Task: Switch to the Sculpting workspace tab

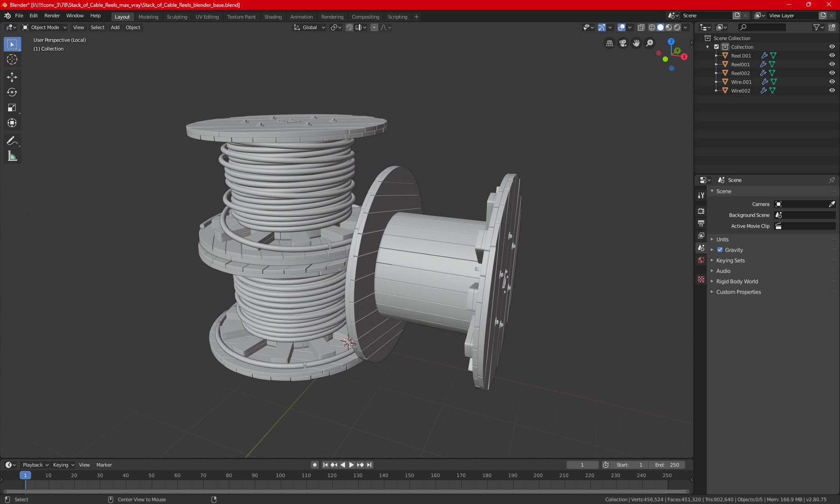Action: pos(177,17)
